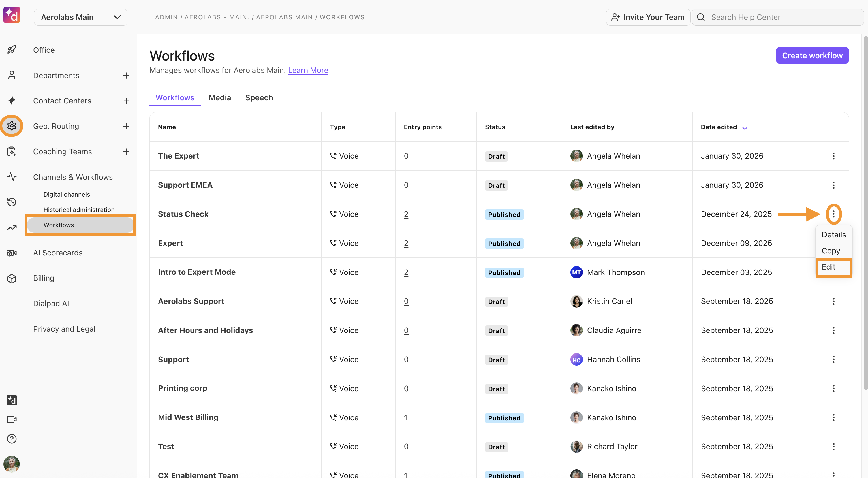Open Privacy and Legal in sidebar
Image resolution: width=868 pixels, height=478 pixels.
click(64, 329)
